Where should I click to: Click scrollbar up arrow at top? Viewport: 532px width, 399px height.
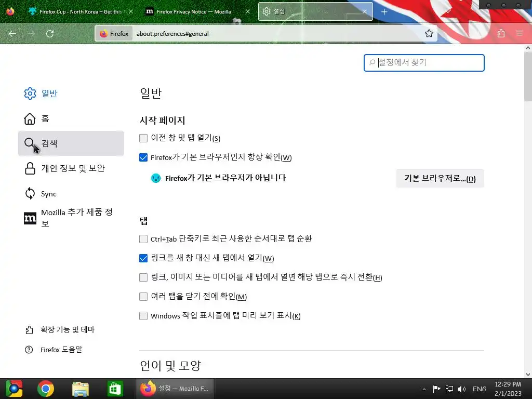(x=528, y=48)
